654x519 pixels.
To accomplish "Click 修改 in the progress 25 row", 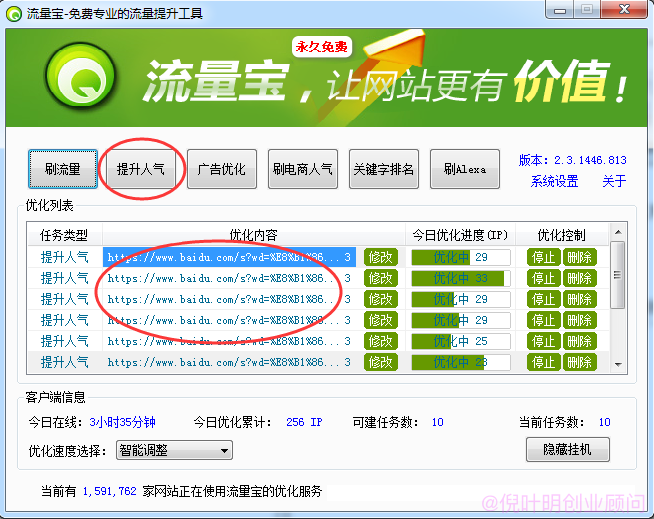I will [x=381, y=341].
